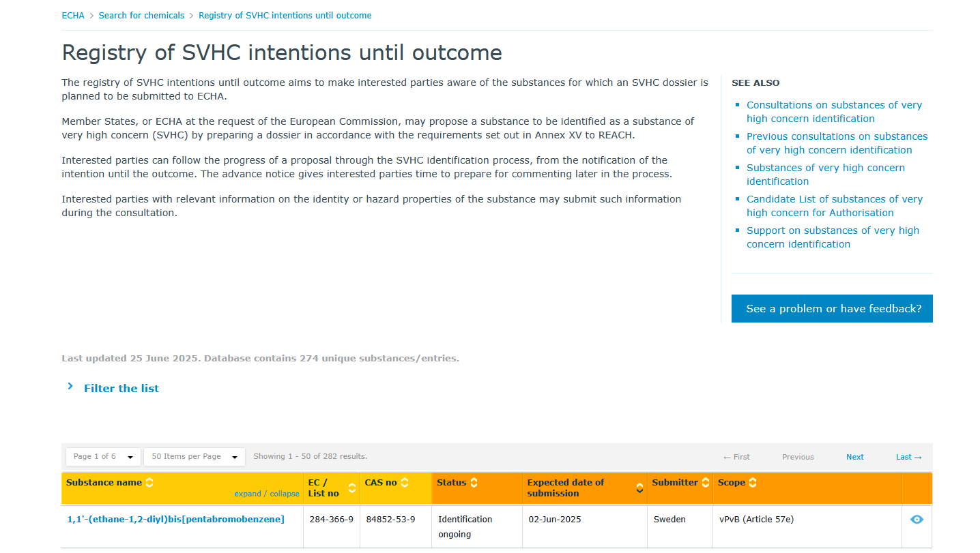This screenshot has width=980, height=553.
Task: View details via eye icon in first row
Action: 917,520
